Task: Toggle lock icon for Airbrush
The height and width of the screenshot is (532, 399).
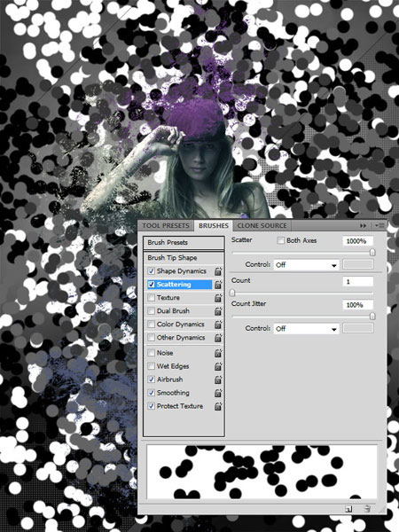Action: tap(218, 379)
